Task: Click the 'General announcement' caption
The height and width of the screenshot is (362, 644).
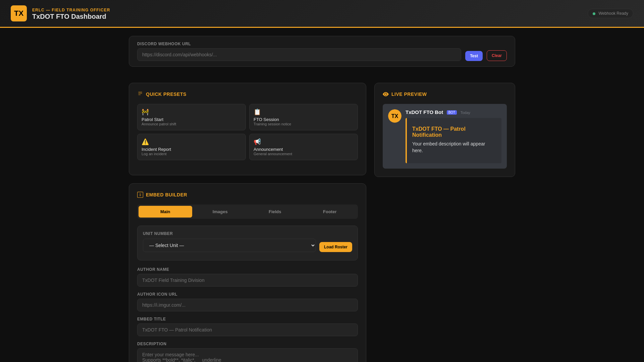Action: [x=273, y=154]
